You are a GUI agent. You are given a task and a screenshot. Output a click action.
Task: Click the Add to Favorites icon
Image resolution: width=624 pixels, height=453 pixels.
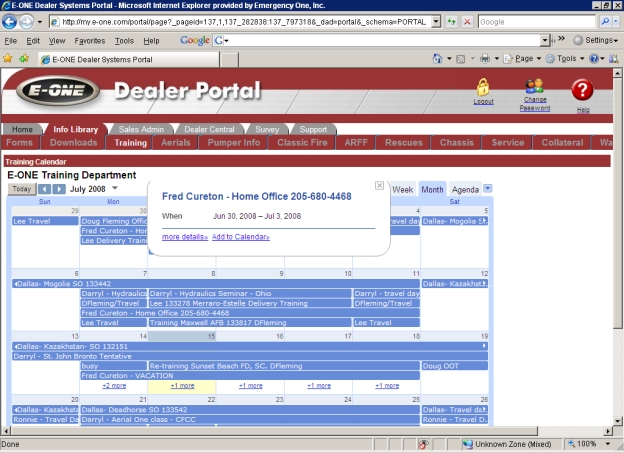24,59
